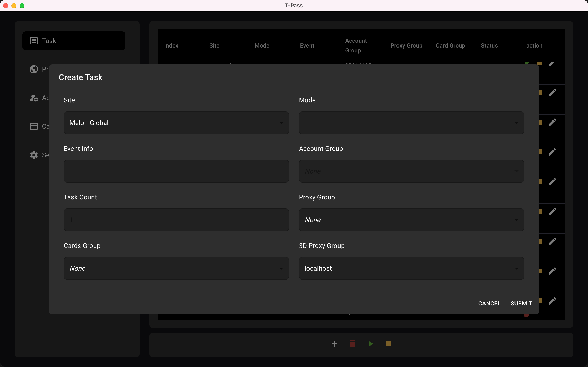Start tasks with the green play icon
588x367 pixels.
[x=370, y=344]
